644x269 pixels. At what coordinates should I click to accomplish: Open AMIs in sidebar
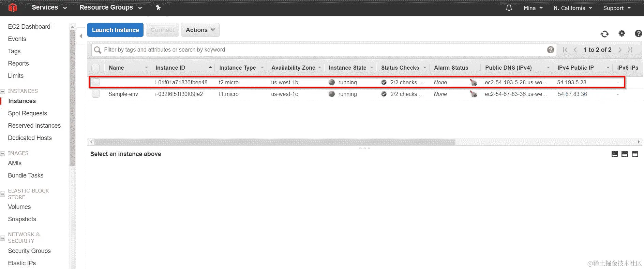coord(15,163)
